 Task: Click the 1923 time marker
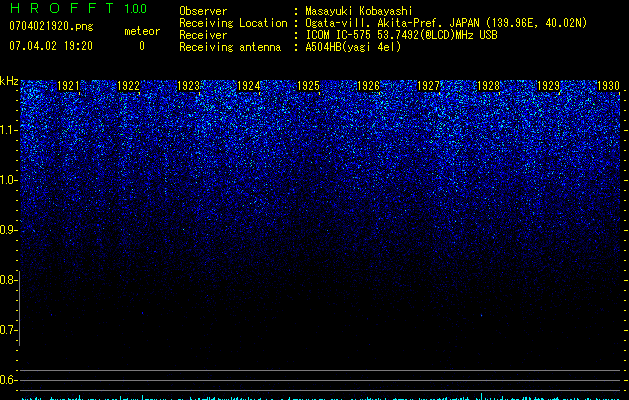point(188,86)
